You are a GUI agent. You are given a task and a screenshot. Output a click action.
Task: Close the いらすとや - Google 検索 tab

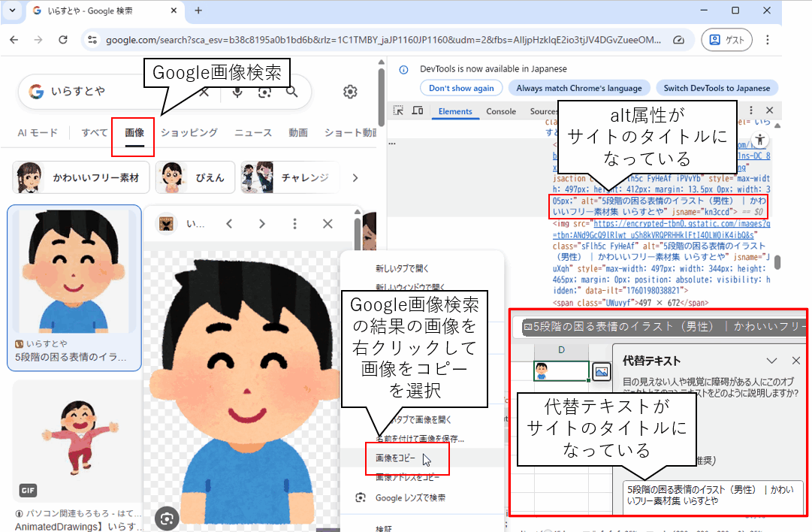point(174,11)
